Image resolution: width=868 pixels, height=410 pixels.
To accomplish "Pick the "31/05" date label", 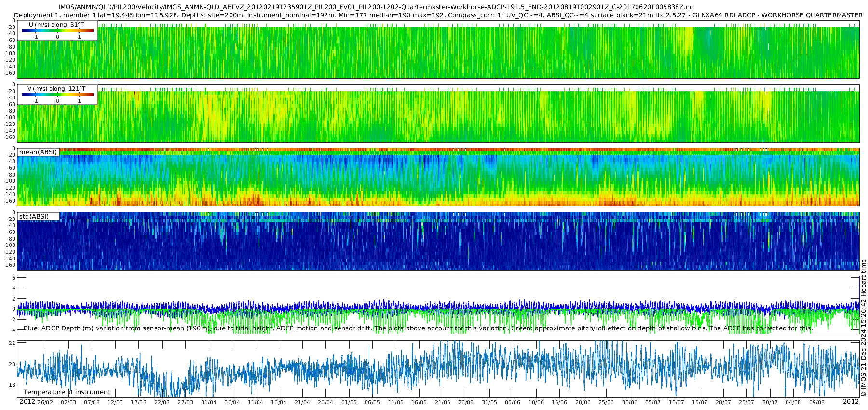I will coord(489,403).
